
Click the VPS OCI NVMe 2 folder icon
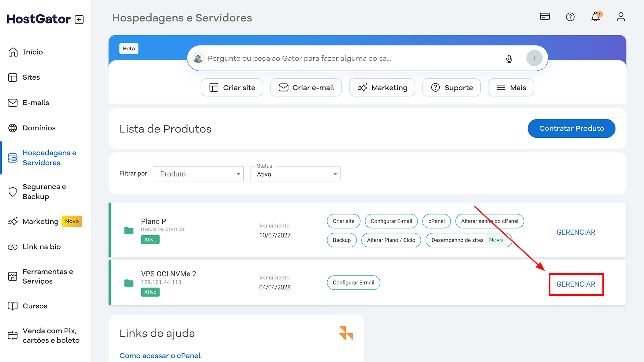pos(129,283)
